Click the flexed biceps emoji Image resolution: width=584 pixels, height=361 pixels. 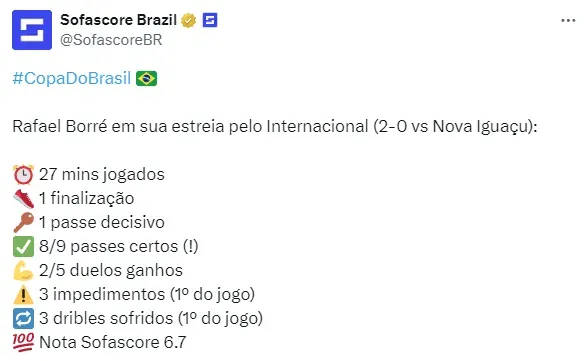(23, 270)
